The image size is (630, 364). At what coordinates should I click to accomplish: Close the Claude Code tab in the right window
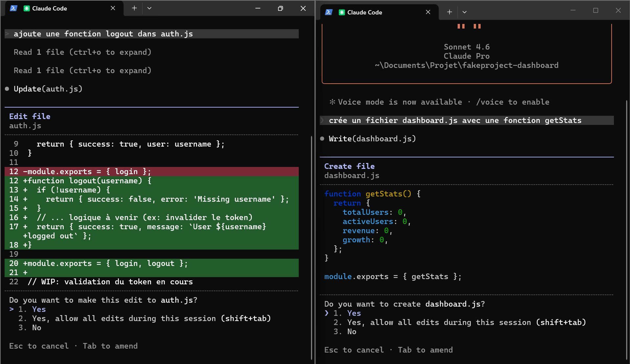pos(428,12)
